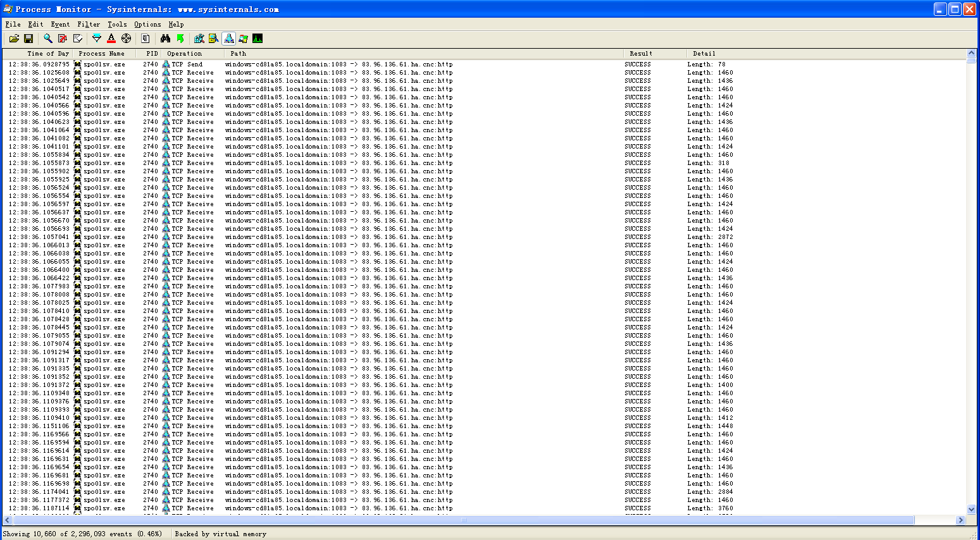Click the horizontal scrollbar left arrow
Viewport: 980px width, 540px height.
tap(8, 520)
